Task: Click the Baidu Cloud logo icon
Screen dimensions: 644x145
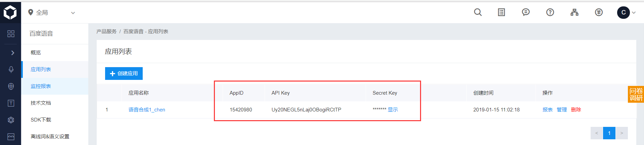Action: (x=10, y=12)
